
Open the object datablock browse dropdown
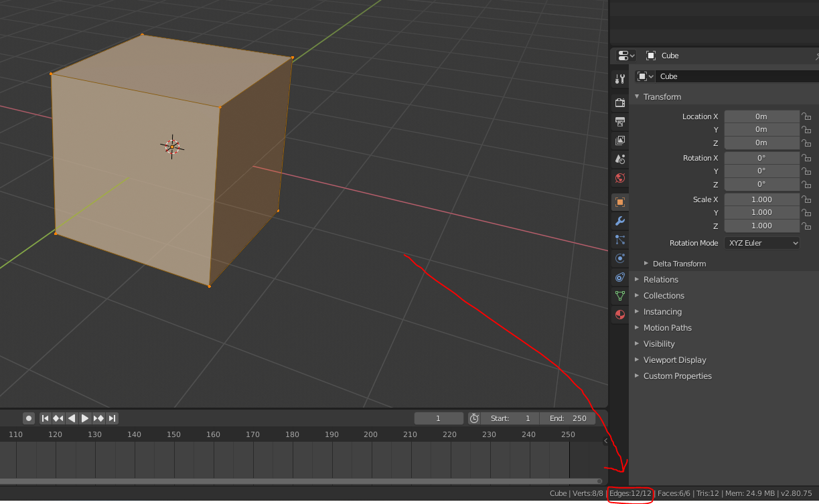tap(645, 76)
